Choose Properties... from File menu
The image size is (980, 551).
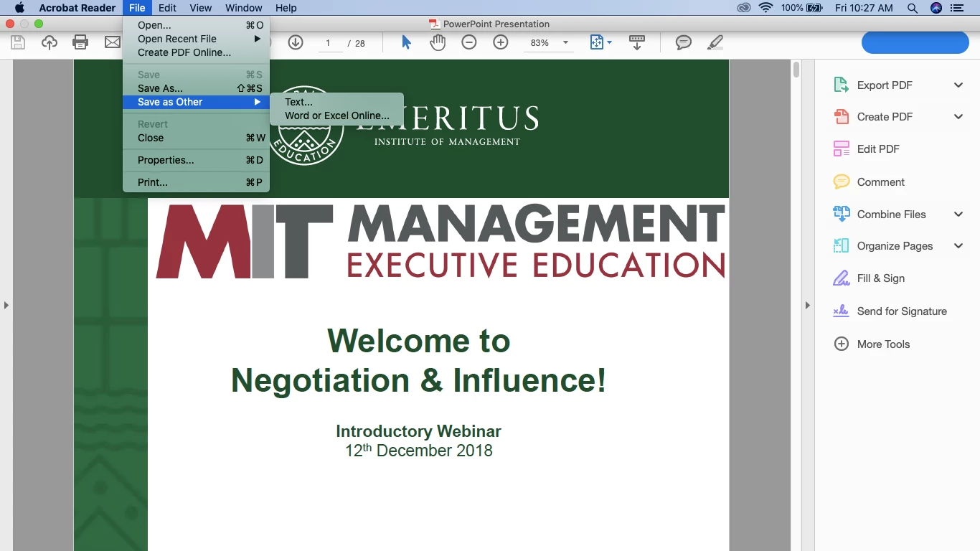point(197,160)
